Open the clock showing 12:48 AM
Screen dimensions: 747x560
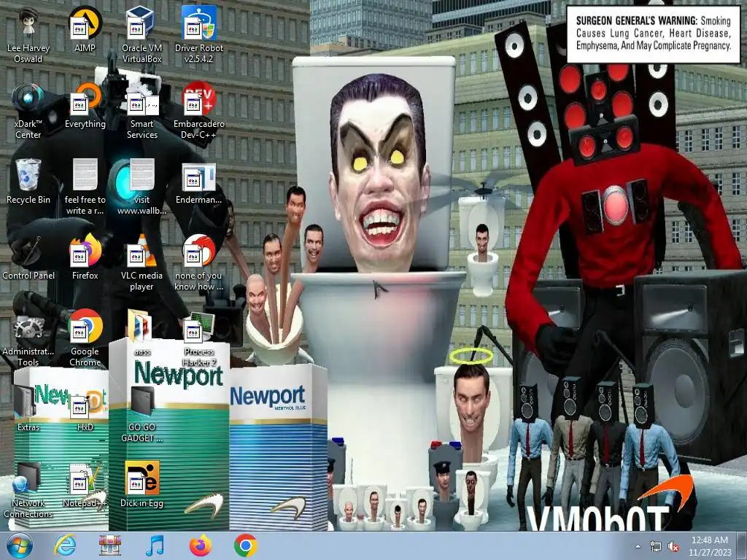(709, 546)
